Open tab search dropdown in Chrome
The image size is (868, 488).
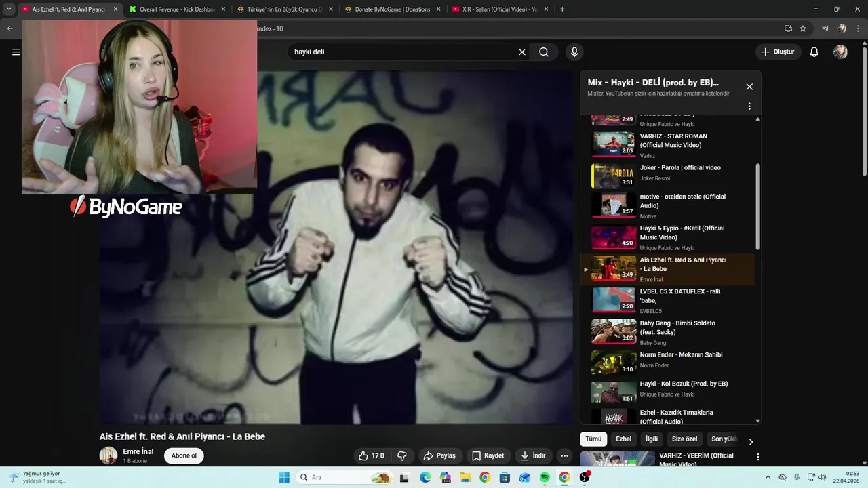click(x=9, y=9)
